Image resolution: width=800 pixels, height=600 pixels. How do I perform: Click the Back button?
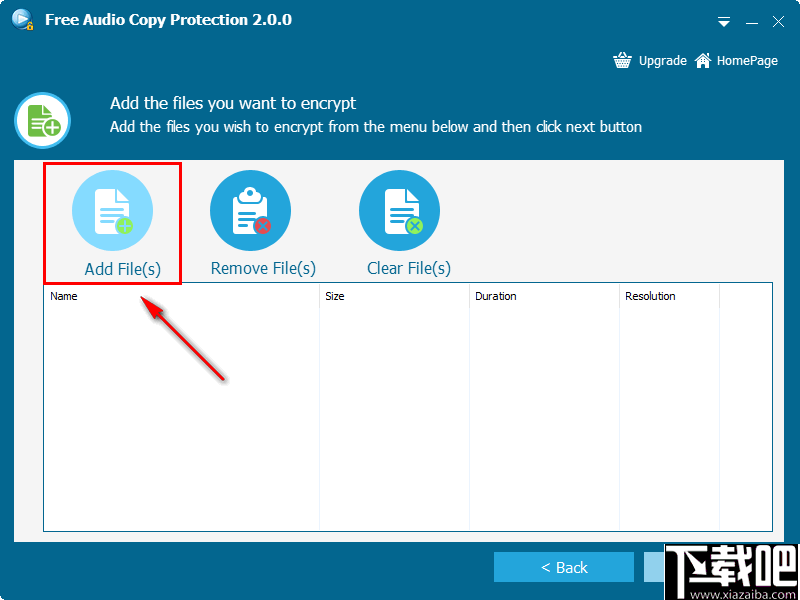[564, 566]
